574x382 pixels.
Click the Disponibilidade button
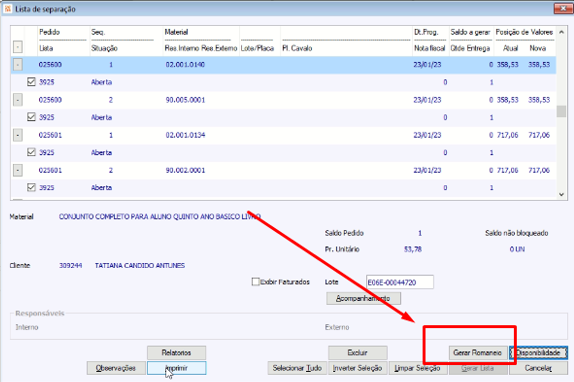[538, 353]
